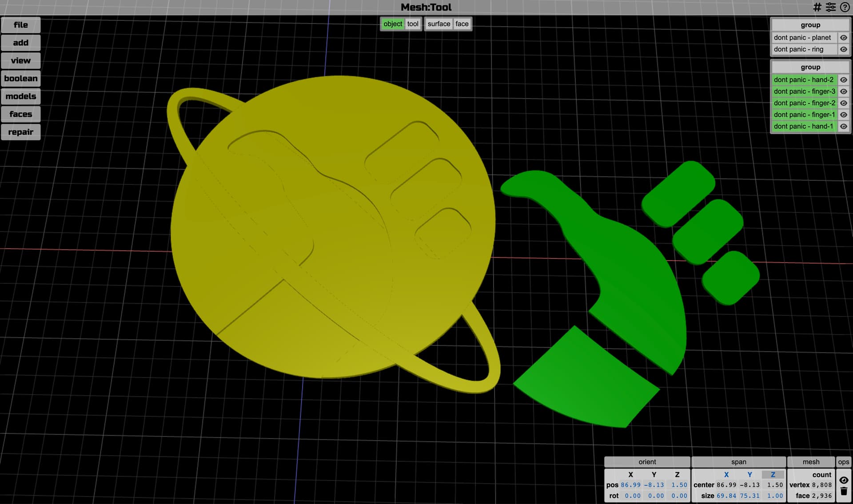853x504 pixels.
Task: Open the file menu
Action: coord(21,25)
